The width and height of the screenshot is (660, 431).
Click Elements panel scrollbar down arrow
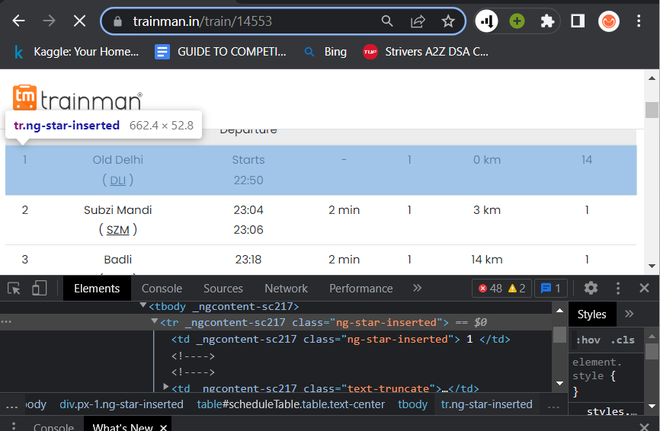click(560, 383)
